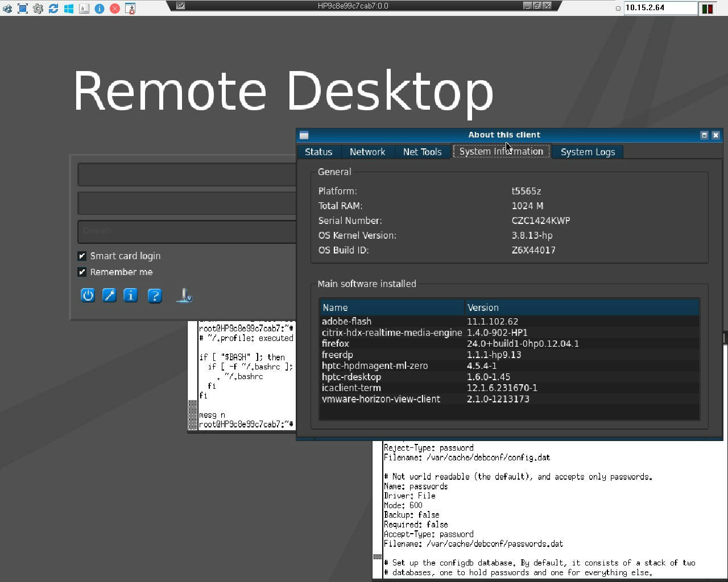This screenshot has width=728, height=582.
Task: Select the Net Tools tab
Action: [422, 152]
